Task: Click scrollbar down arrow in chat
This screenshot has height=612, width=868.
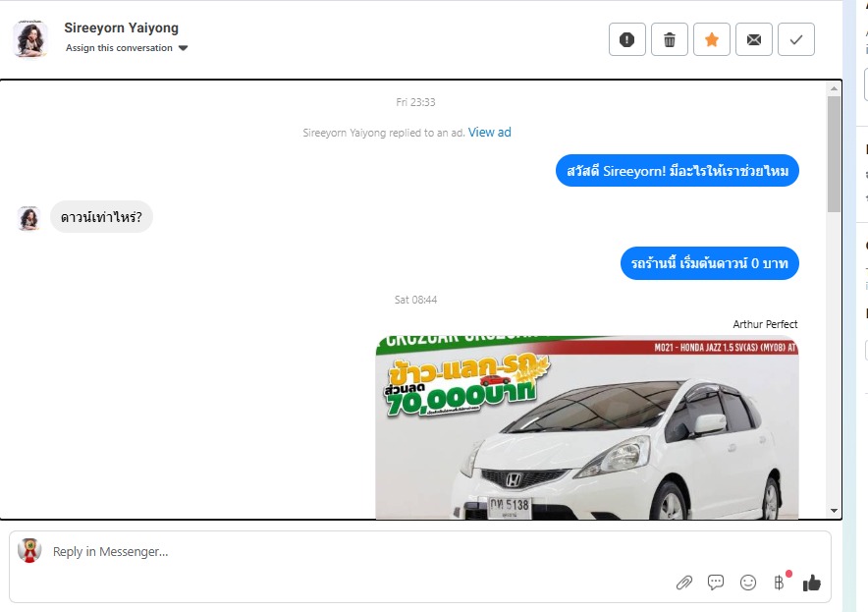Action: click(x=834, y=511)
